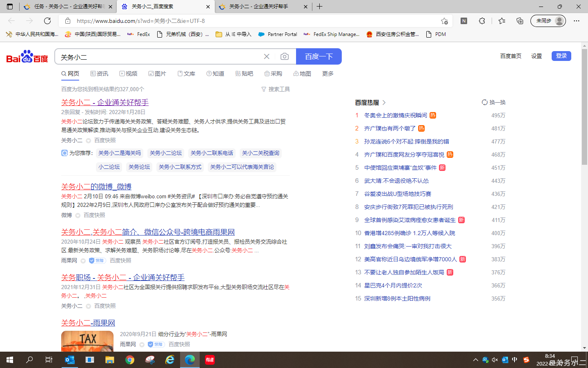Open 从 IE 中导入 bookmarks folder
588x368 pixels.
[234, 34]
